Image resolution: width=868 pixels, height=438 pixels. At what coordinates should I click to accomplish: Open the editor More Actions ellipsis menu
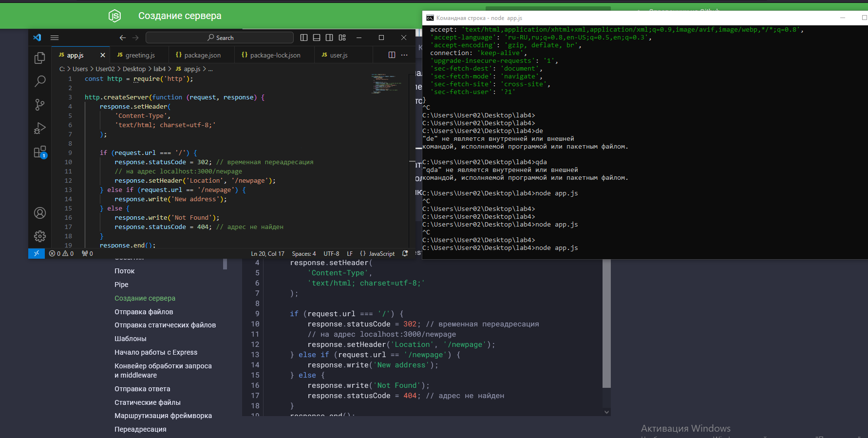404,55
